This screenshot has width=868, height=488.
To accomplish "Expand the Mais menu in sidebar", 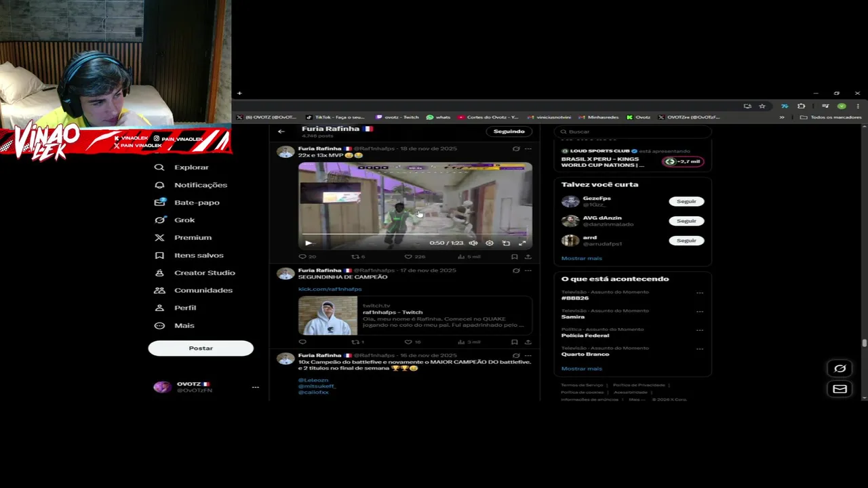I will [175, 326].
